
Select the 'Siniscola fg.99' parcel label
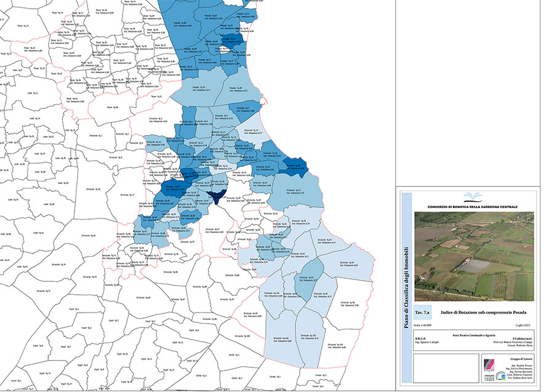[251, 313]
